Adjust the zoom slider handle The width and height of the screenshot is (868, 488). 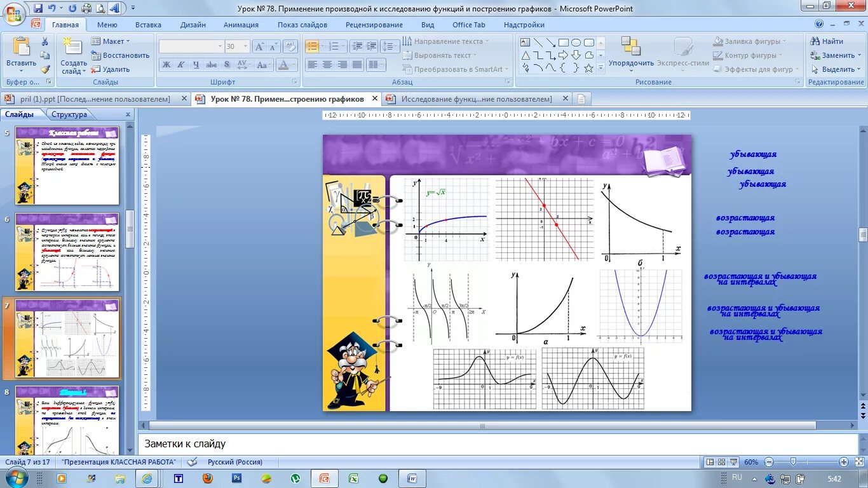(x=793, y=462)
